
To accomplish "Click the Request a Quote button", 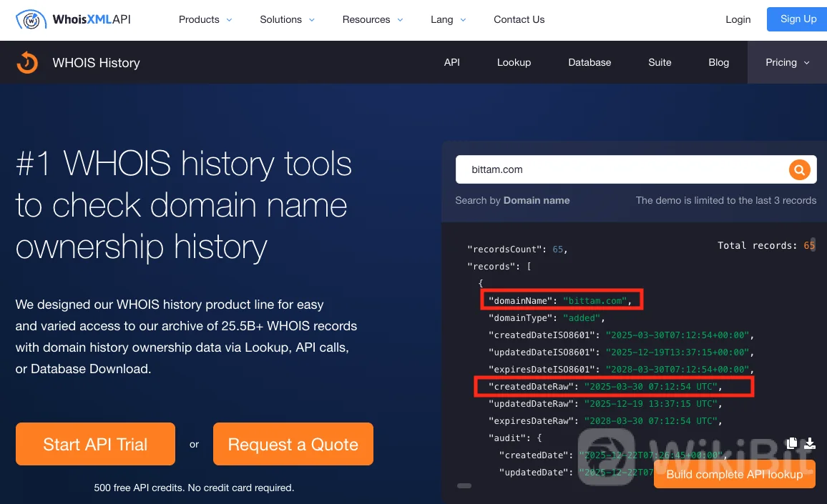I will [x=293, y=444].
